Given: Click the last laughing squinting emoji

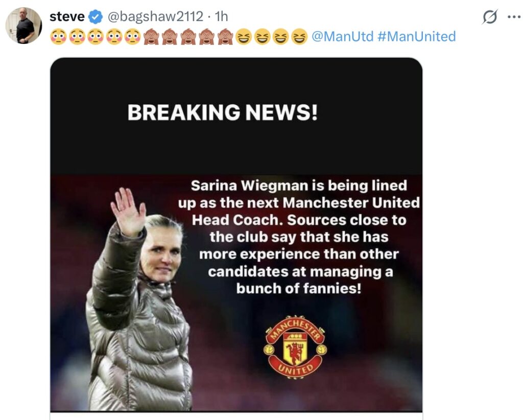Looking at the screenshot, I should click(299, 37).
